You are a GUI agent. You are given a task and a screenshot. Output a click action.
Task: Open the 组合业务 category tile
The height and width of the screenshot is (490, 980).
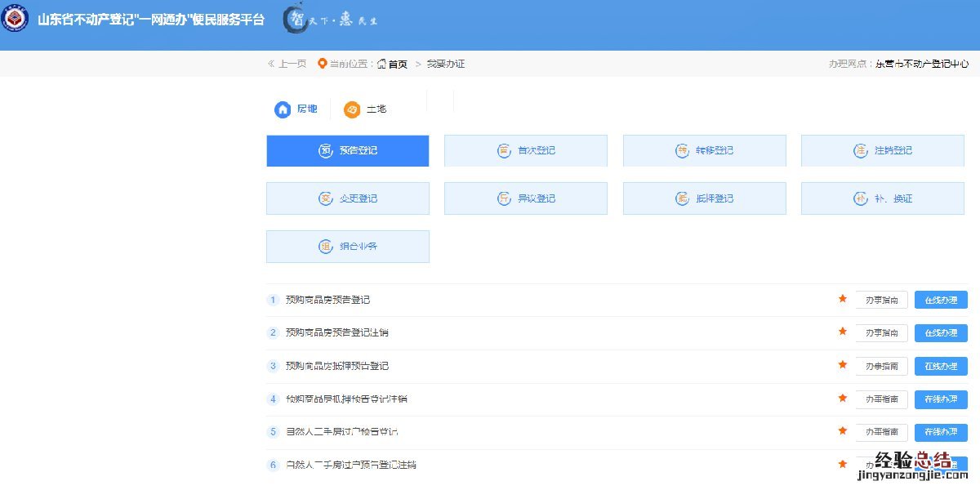tap(347, 247)
